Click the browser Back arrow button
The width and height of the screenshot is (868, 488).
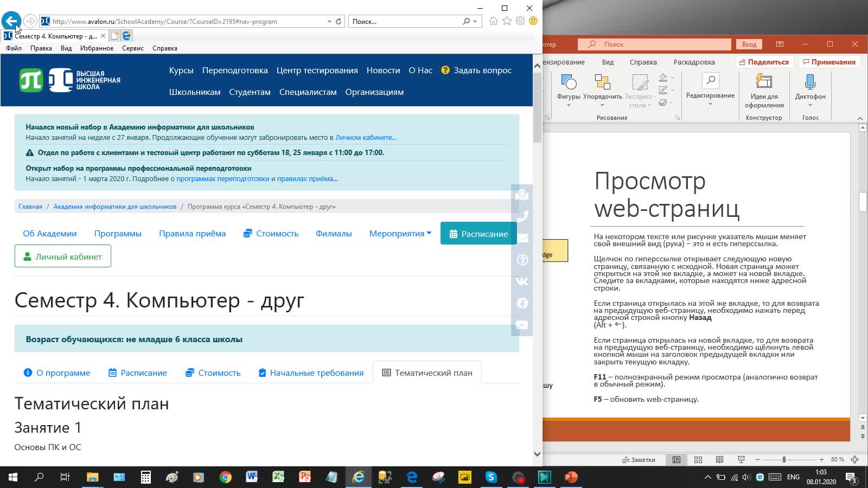tap(11, 21)
